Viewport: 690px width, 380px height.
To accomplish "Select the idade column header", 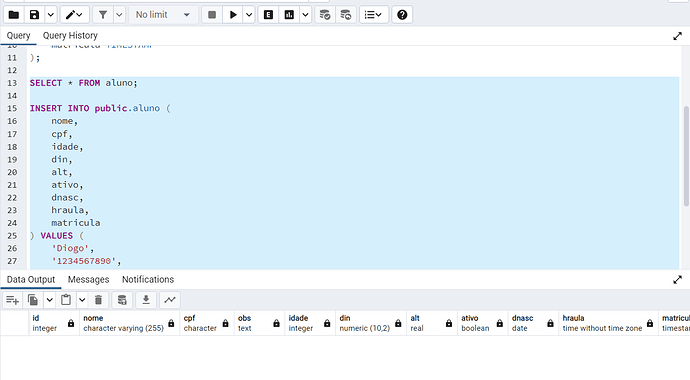I will tap(310, 323).
